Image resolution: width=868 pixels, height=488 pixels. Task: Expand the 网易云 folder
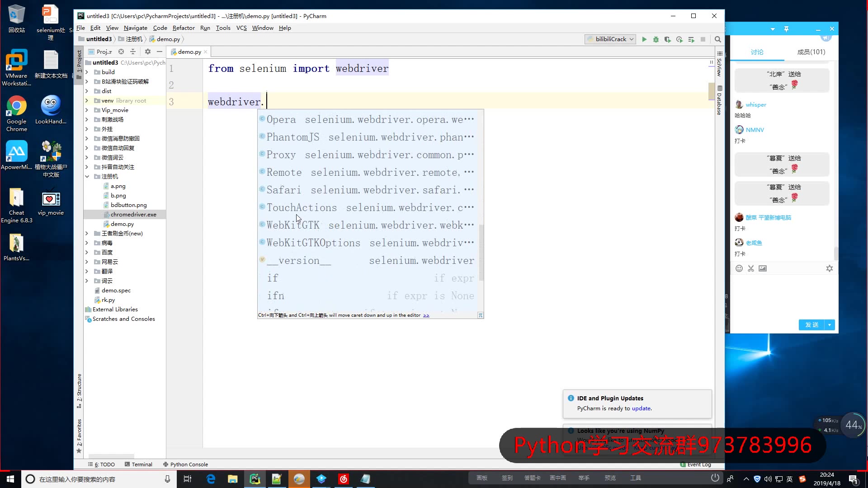tap(87, 262)
